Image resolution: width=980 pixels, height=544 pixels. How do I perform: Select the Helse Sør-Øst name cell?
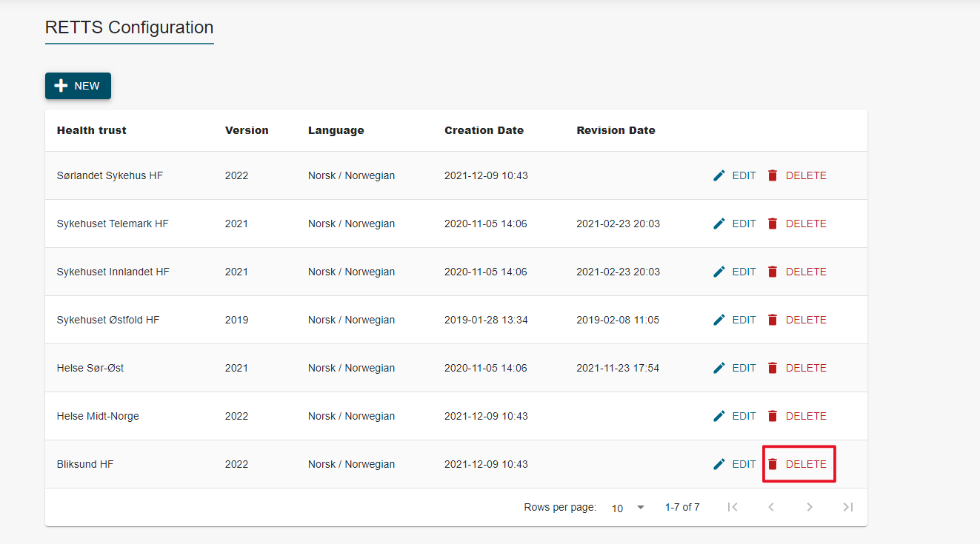(90, 368)
